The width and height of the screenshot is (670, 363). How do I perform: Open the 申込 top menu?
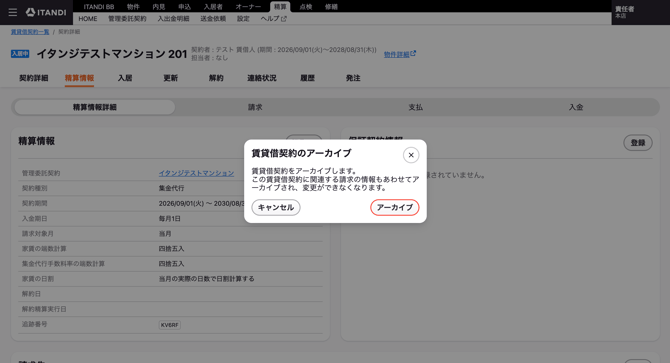pos(184,7)
